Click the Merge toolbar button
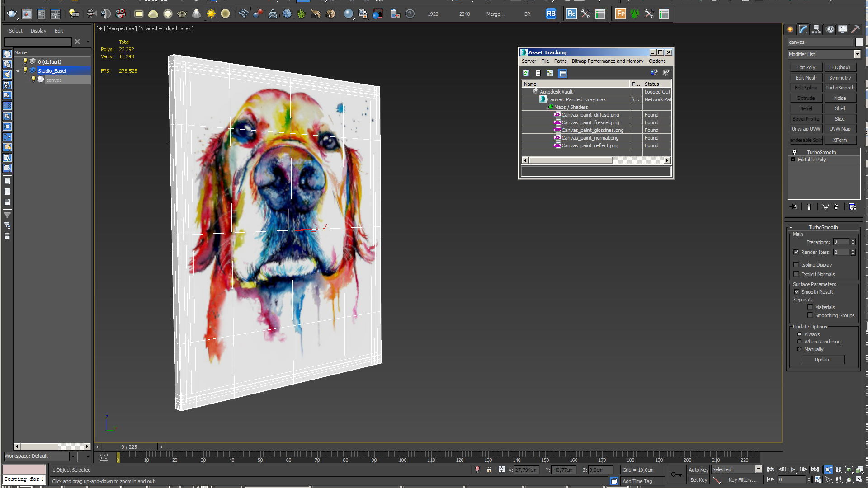 click(x=495, y=14)
